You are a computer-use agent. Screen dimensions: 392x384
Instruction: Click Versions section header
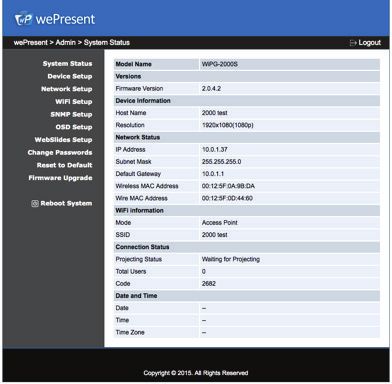coord(128,76)
